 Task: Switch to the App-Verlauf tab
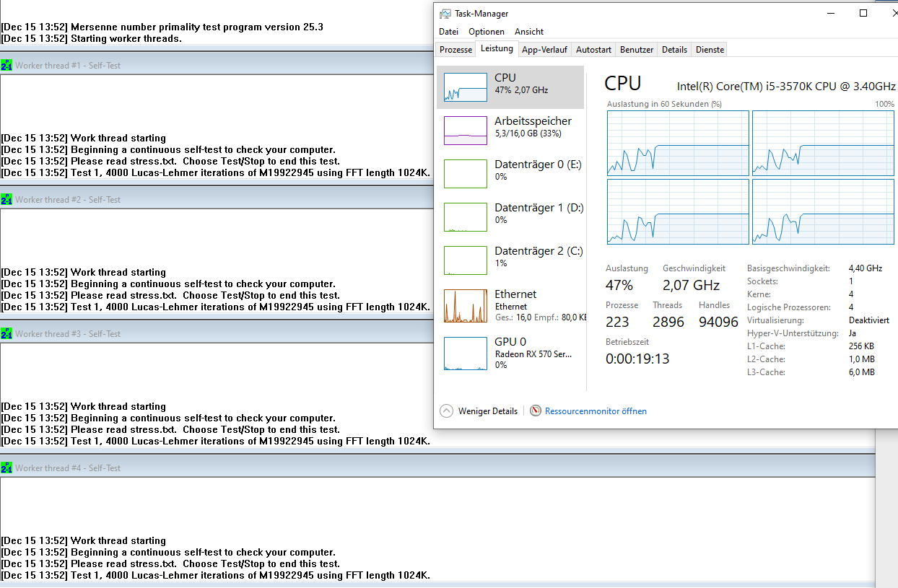coord(545,50)
